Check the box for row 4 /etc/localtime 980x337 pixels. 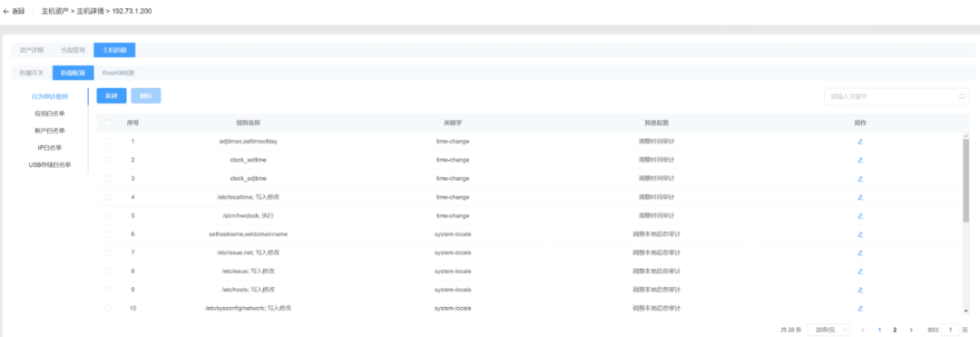pos(108,197)
